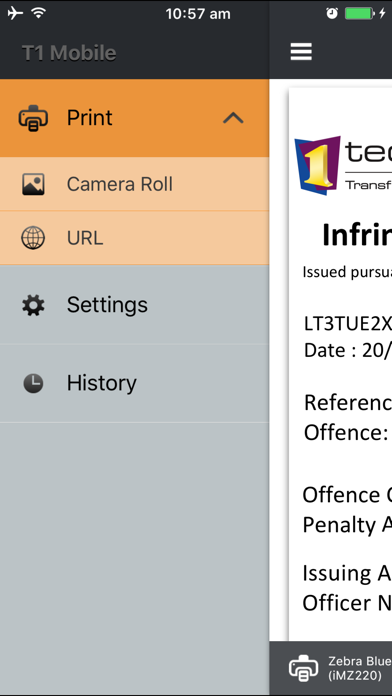392x696 pixels.
Task: Tap the Wi-Fi status icon
Action: tap(39, 14)
